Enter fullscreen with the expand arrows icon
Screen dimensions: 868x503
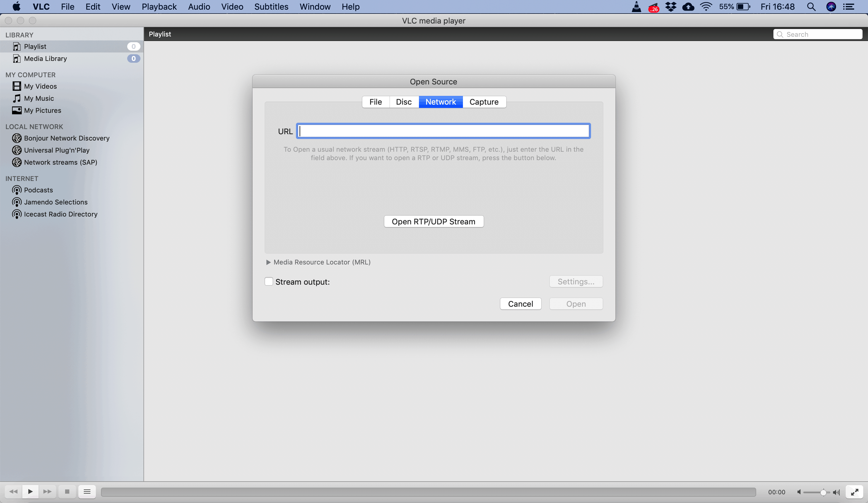coord(854,492)
